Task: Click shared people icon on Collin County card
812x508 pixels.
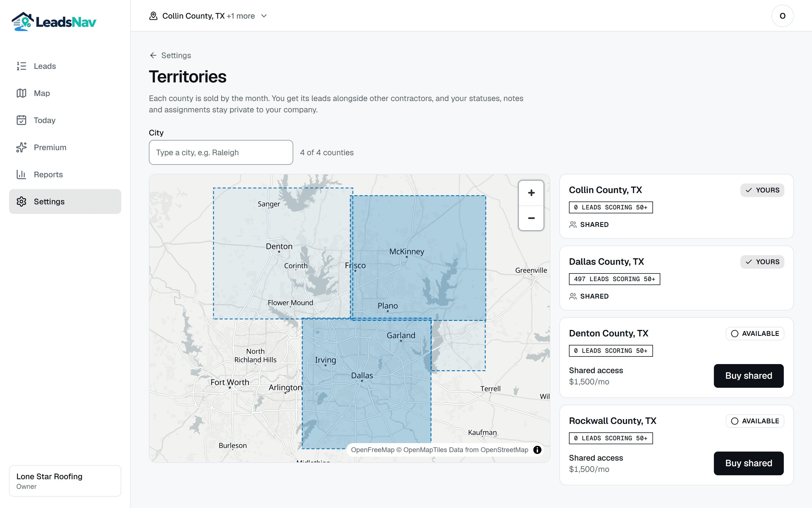Action: pyautogui.click(x=573, y=225)
